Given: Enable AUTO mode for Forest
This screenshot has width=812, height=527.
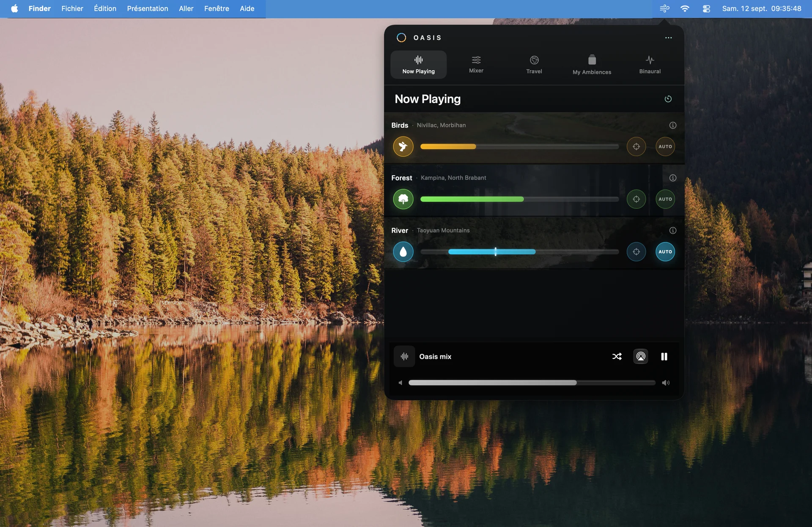Looking at the screenshot, I should [x=665, y=199].
